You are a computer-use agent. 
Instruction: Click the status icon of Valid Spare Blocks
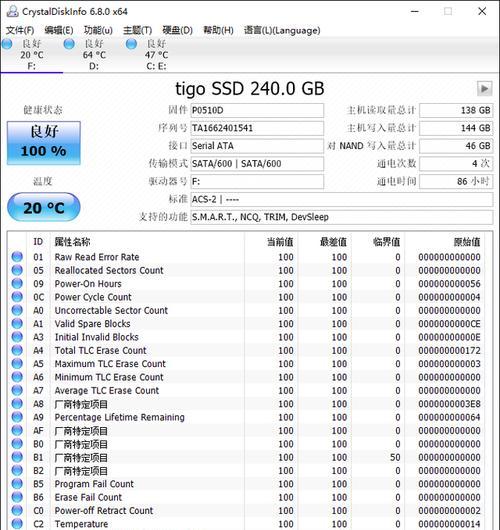pos(17,324)
